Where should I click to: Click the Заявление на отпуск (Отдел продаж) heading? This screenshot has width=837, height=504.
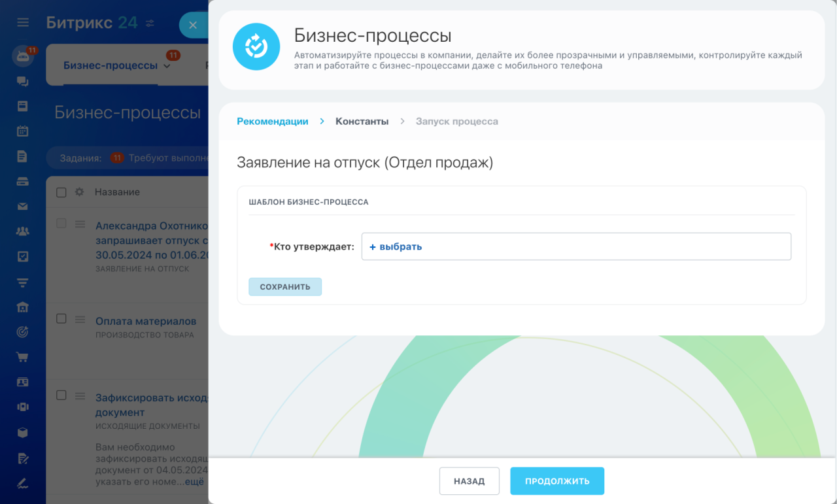[365, 162]
